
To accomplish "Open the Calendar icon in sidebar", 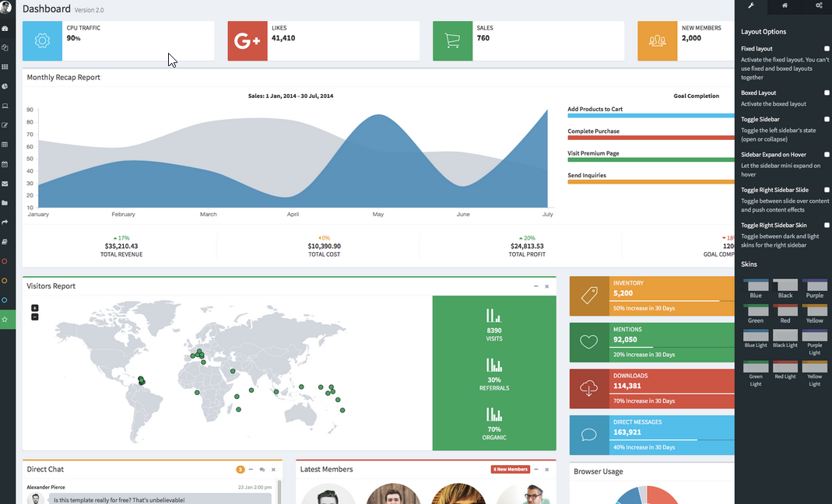I will tap(5, 164).
